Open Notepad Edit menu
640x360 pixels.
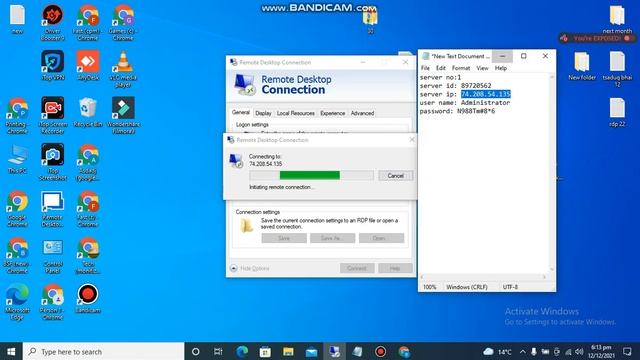pyautogui.click(x=440, y=68)
